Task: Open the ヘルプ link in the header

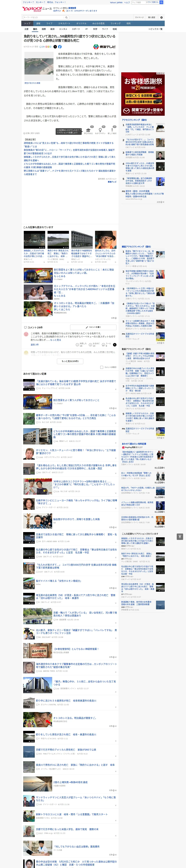Action: [x=127, y=2]
